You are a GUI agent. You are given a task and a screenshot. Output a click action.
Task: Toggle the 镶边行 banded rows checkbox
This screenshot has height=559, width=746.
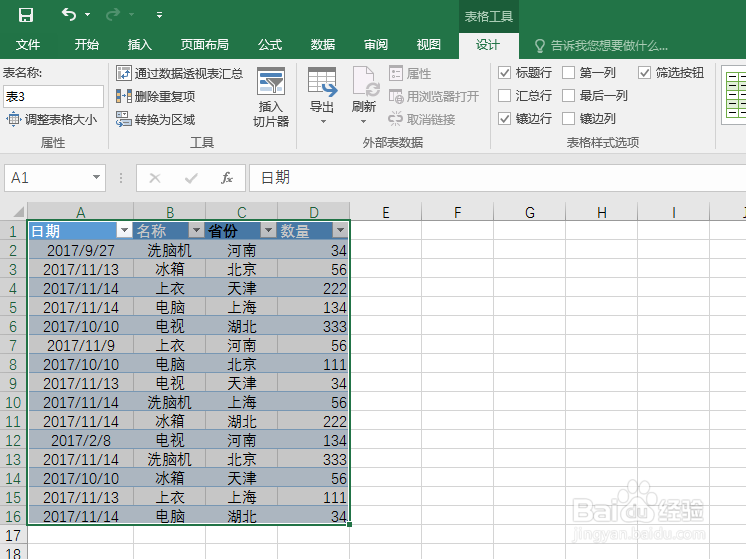click(504, 118)
